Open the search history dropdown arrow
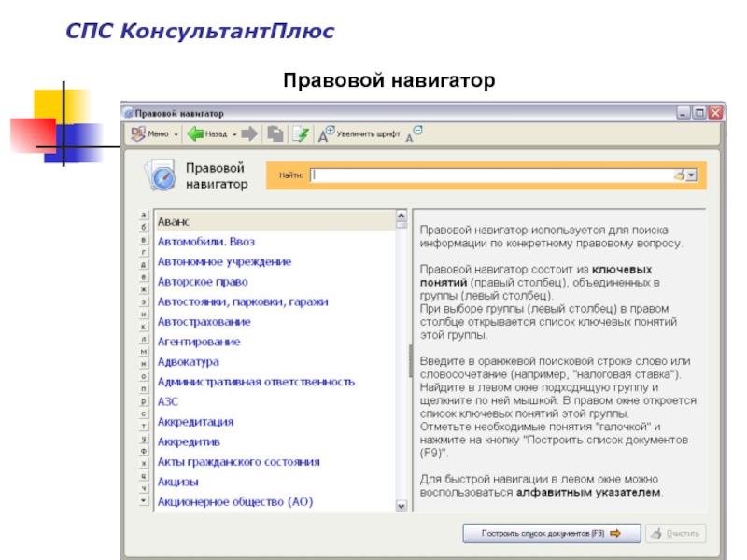Screen dimensions: 747x560 pos(691,175)
